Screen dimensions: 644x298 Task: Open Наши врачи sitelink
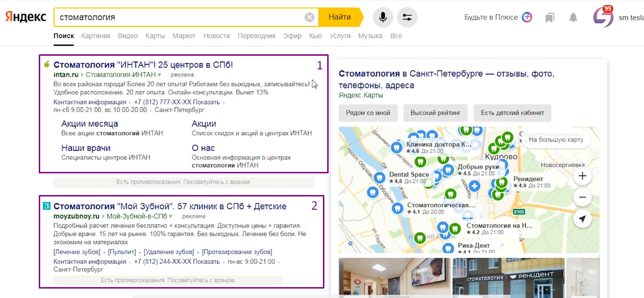(x=86, y=148)
